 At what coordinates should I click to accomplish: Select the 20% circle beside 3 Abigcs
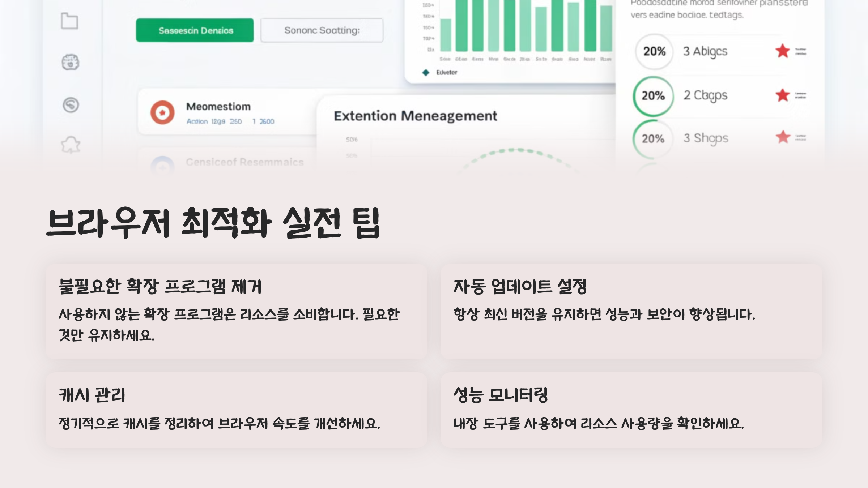(x=654, y=51)
